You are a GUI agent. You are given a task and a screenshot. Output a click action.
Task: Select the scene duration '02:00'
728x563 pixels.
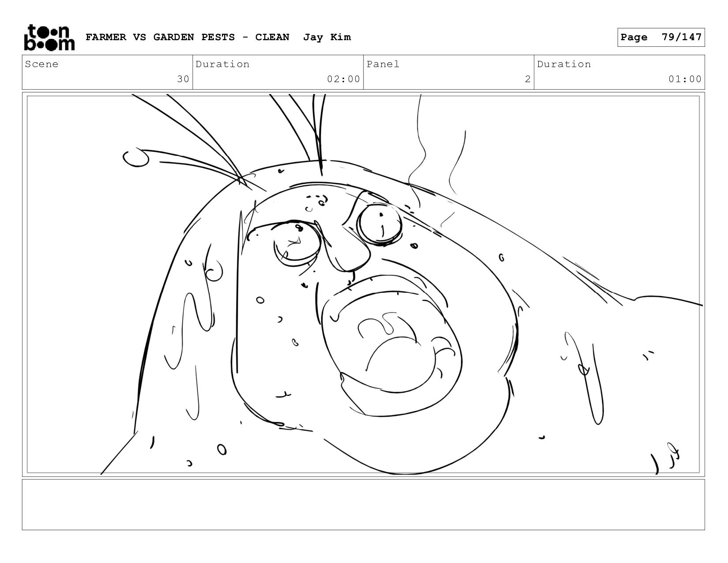(343, 79)
